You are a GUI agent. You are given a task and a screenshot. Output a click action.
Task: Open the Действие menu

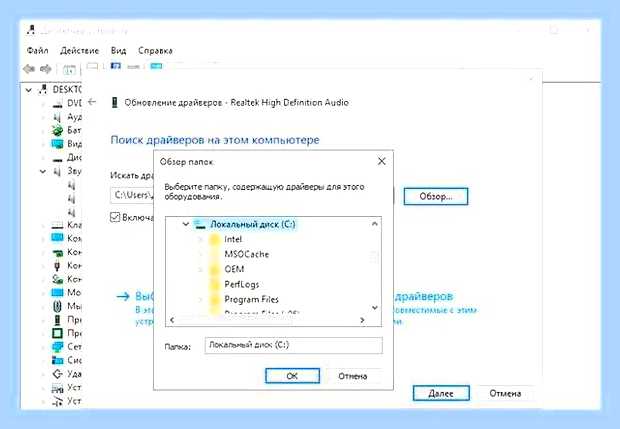click(79, 51)
